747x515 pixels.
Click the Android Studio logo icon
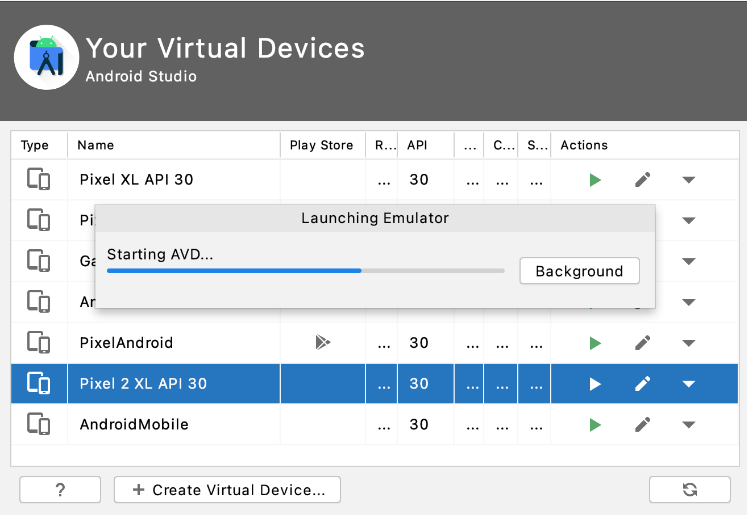click(46, 58)
